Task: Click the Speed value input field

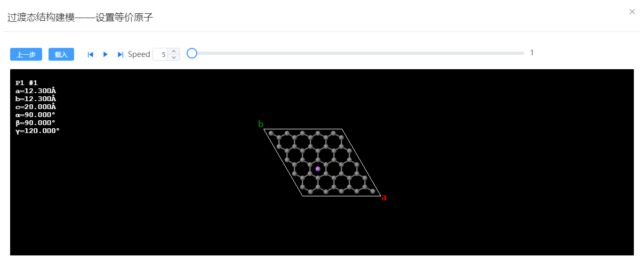Action: point(160,54)
